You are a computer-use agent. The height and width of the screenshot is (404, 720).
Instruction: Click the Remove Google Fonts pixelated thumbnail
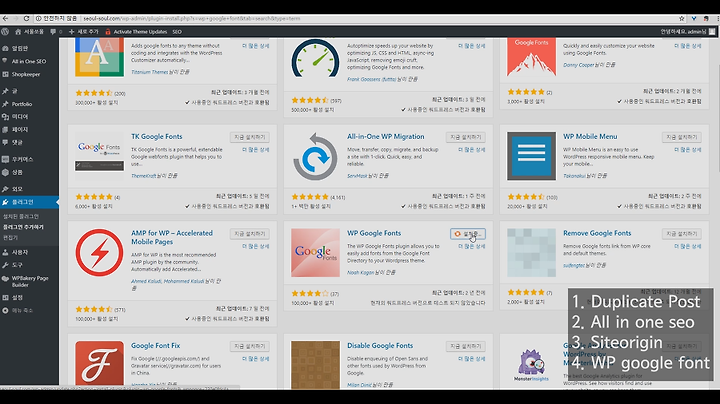coord(531,252)
